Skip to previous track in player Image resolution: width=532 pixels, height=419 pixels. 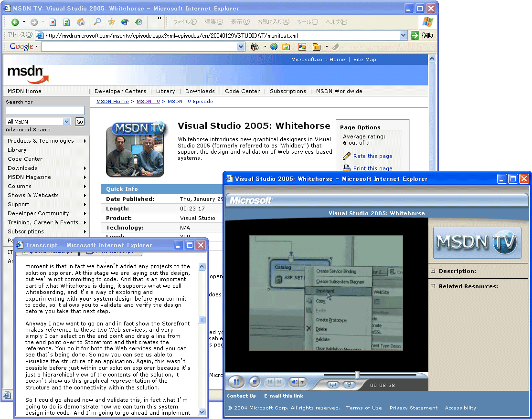pos(270,382)
